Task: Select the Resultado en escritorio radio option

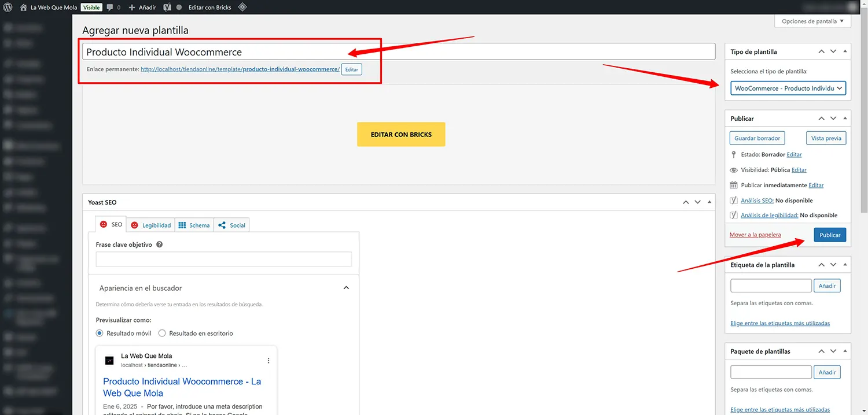Action: click(x=162, y=333)
